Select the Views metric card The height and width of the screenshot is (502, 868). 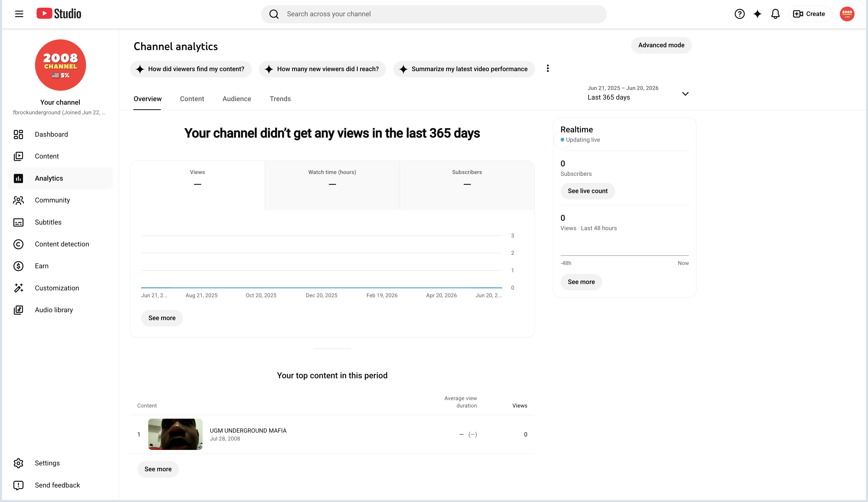pyautogui.click(x=197, y=185)
